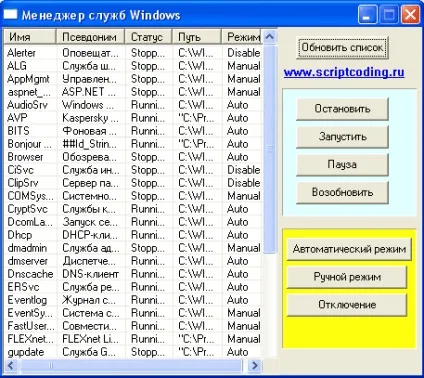Screen dimensions: 424x378
Task: Select the Browser service row
Action: [x=133, y=157]
